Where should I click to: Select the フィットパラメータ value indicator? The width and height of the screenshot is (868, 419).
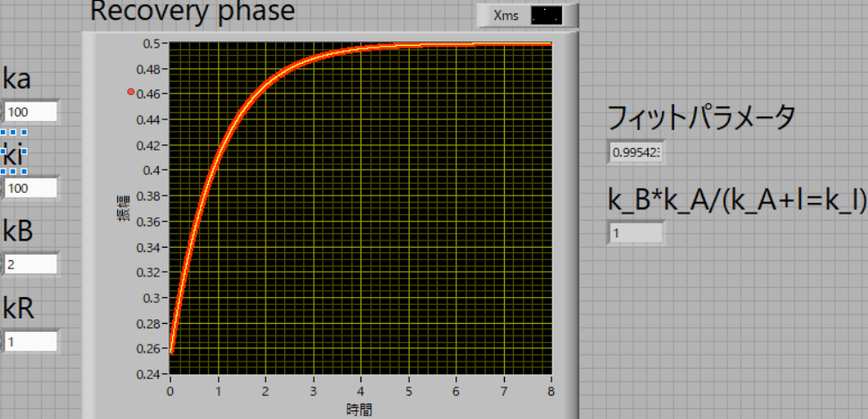point(636,153)
